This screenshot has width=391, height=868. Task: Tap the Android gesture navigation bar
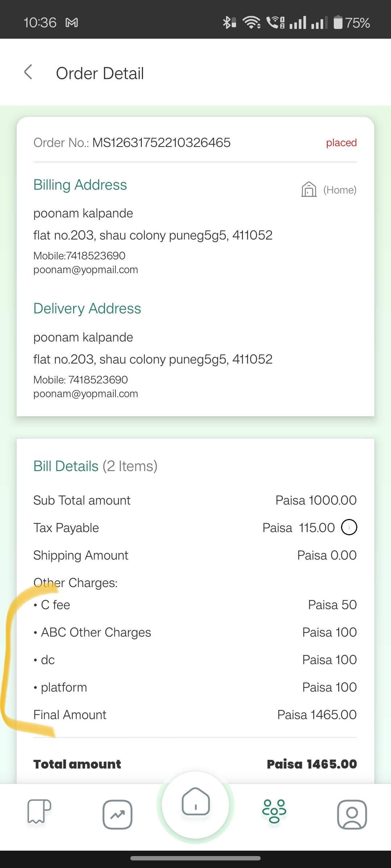click(195, 858)
